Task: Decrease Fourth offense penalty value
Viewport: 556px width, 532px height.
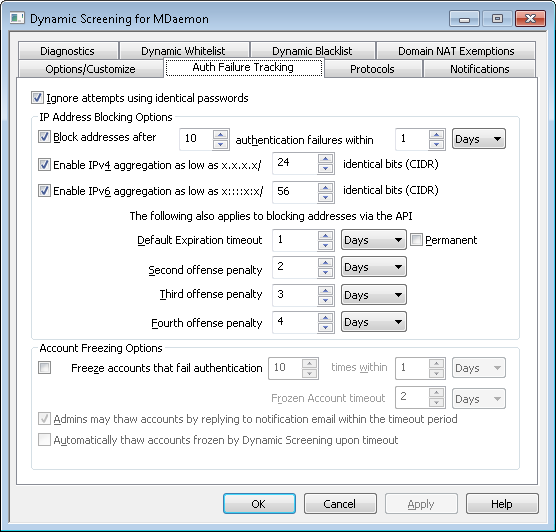Action: point(326,327)
